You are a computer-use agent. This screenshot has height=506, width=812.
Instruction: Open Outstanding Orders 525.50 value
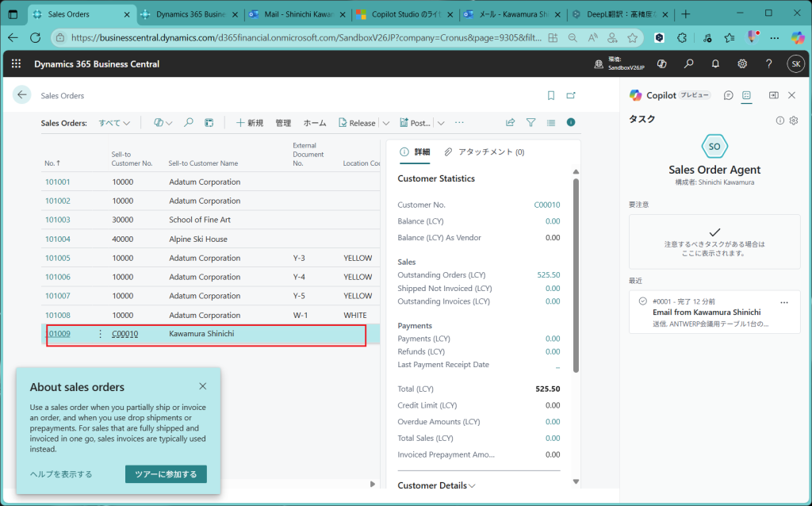[549, 275]
